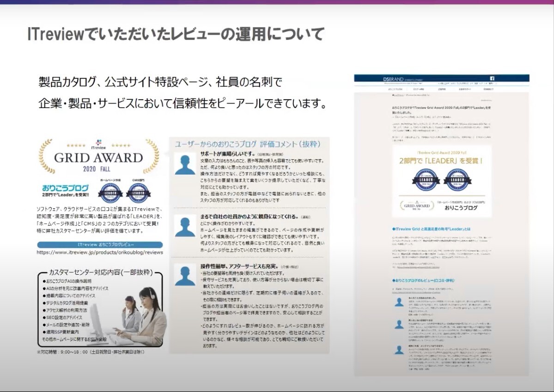Click the bullet デジタルカタログ活用提案

click(x=65, y=303)
